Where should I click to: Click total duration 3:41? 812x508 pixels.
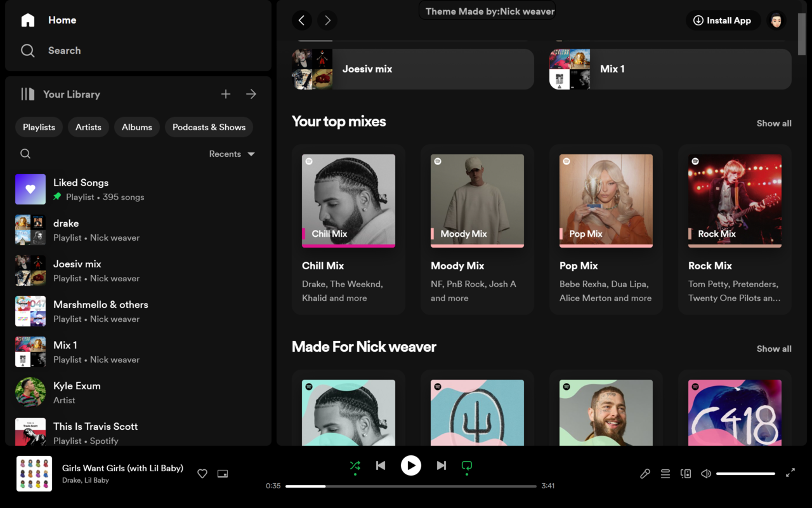(548, 486)
